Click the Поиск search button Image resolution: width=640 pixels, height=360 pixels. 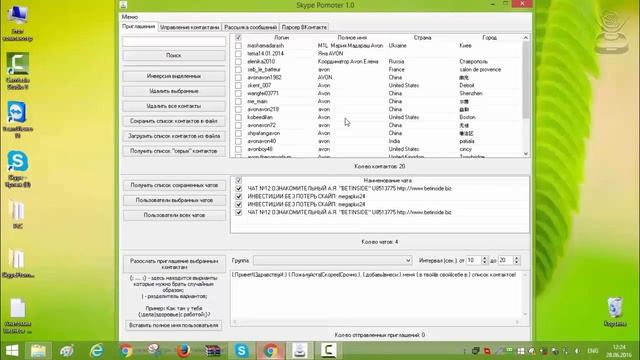click(x=174, y=56)
